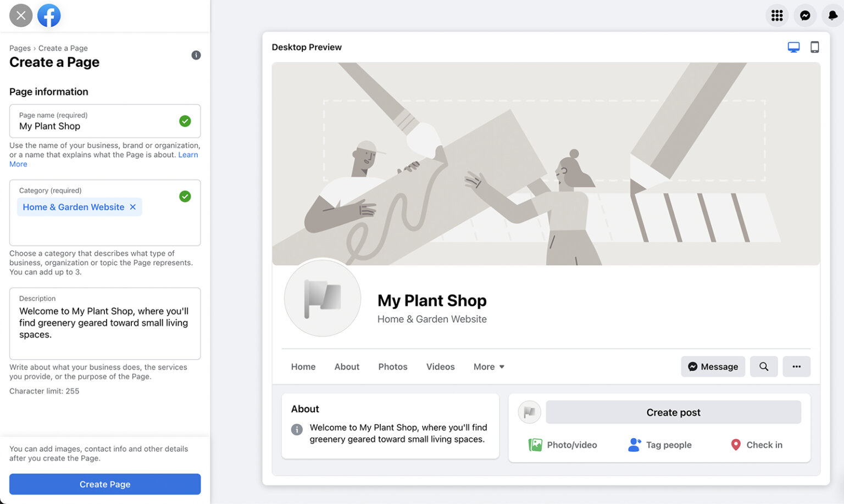Select the Photos tab in preview
The width and height of the screenshot is (844, 504).
[392, 366]
